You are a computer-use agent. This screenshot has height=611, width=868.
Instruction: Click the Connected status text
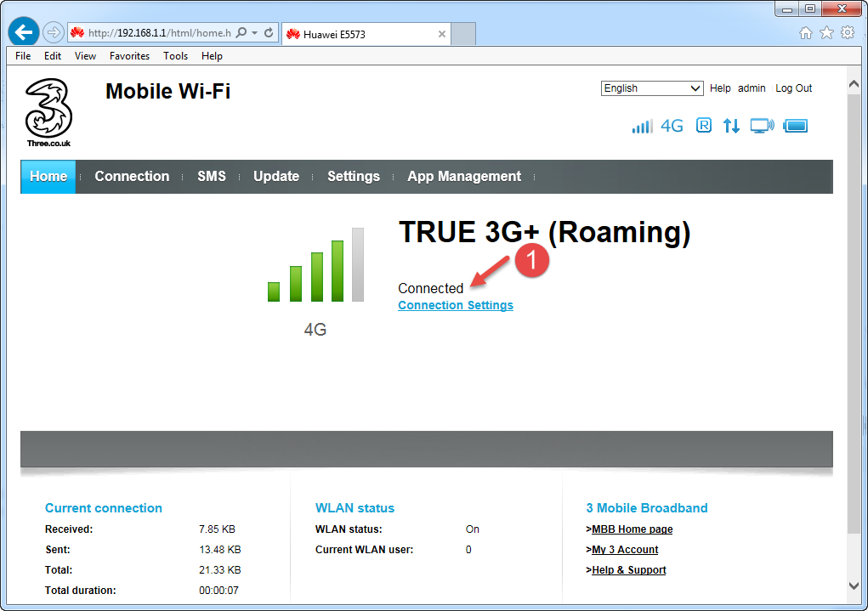tap(431, 288)
